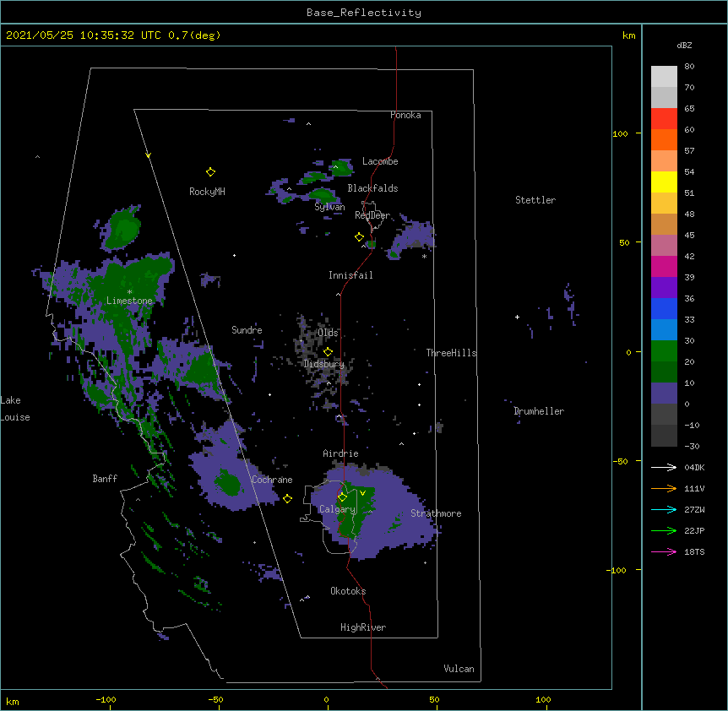Select the cyan 27ZW legend arrow
728x711 pixels.
pyautogui.click(x=664, y=509)
